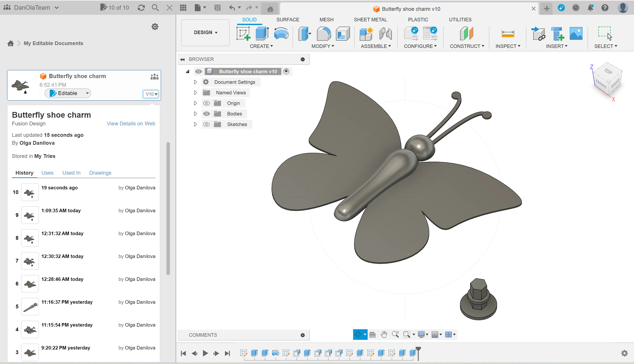
Task: Select the Revolve tool icon
Action: click(x=281, y=33)
